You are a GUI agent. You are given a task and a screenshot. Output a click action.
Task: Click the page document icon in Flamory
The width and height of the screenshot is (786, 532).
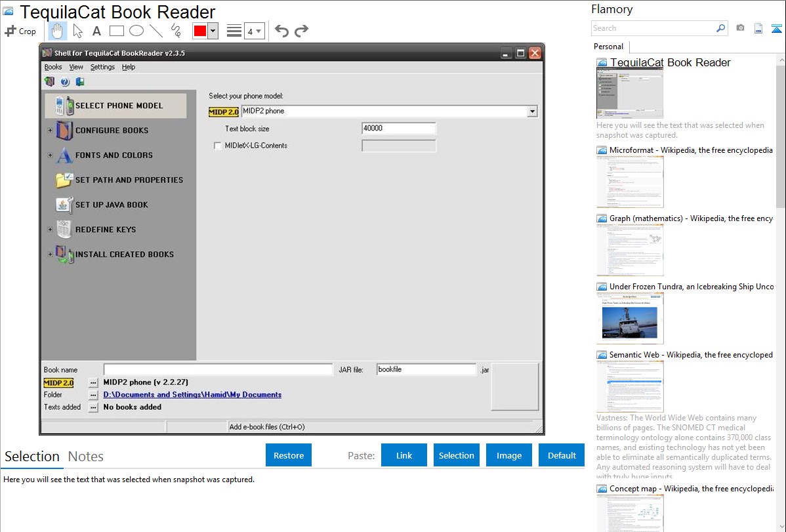tap(758, 28)
